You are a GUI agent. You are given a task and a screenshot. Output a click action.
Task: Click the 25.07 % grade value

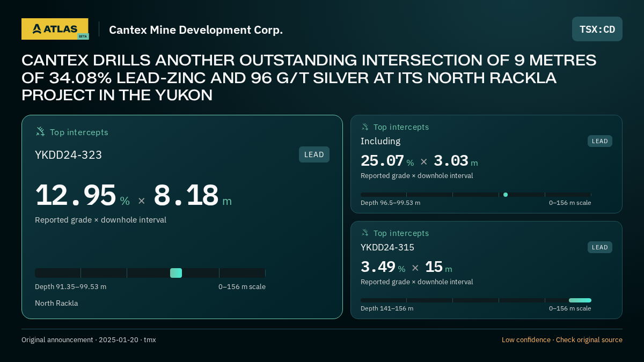coord(387,161)
